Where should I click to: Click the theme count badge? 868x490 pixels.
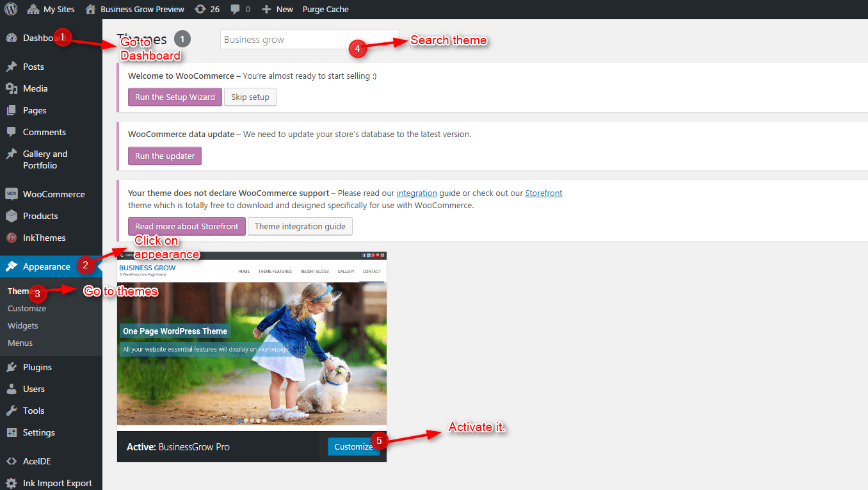(x=182, y=39)
